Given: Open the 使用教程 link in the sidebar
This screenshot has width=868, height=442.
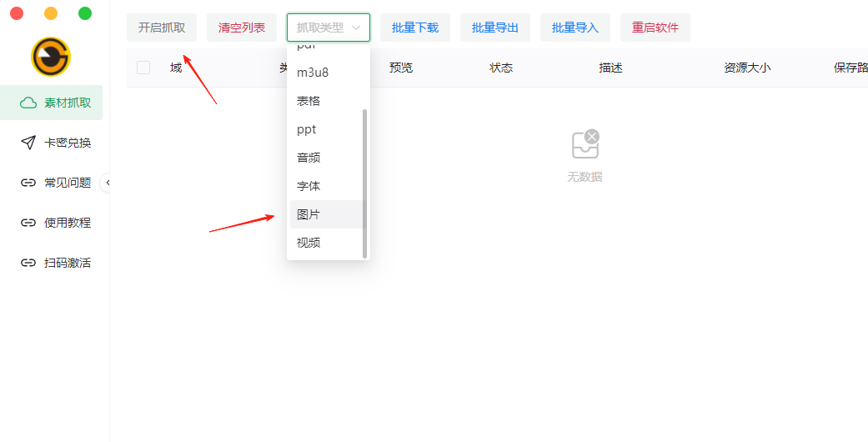Looking at the screenshot, I should pyautogui.click(x=52, y=223).
